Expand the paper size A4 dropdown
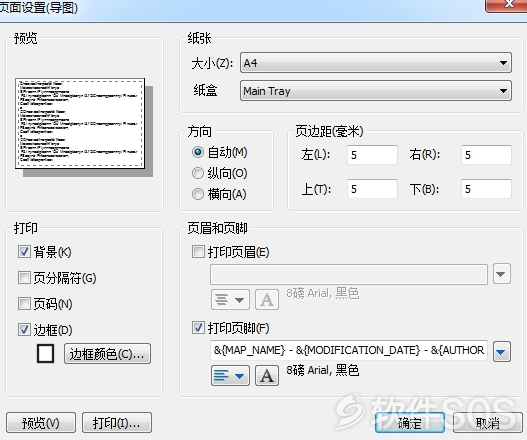This screenshot has height=440, width=527. 376,63
